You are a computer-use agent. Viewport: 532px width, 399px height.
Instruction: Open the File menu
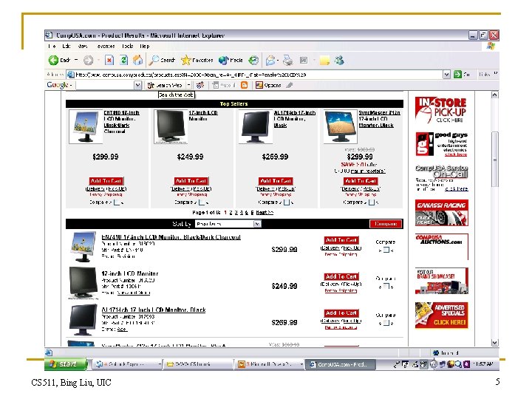click(x=52, y=46)
